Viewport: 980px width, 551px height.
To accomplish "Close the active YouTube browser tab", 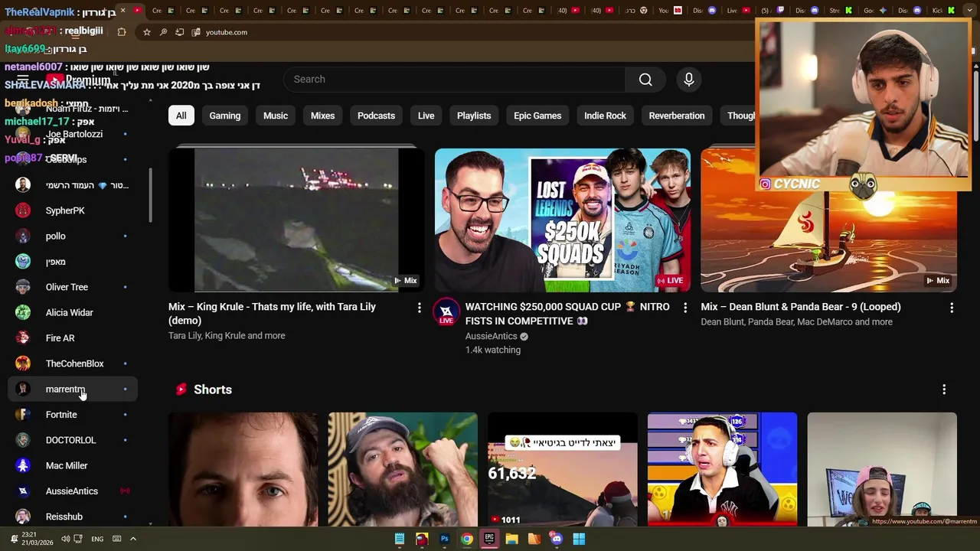I will (122, 10).
